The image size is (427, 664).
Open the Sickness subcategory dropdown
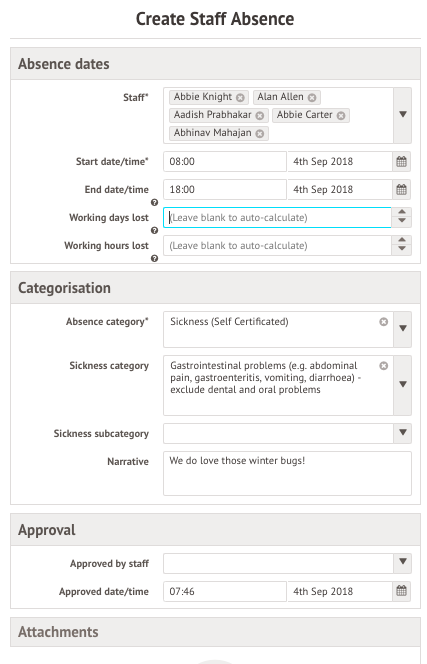[x=403, y=433]
